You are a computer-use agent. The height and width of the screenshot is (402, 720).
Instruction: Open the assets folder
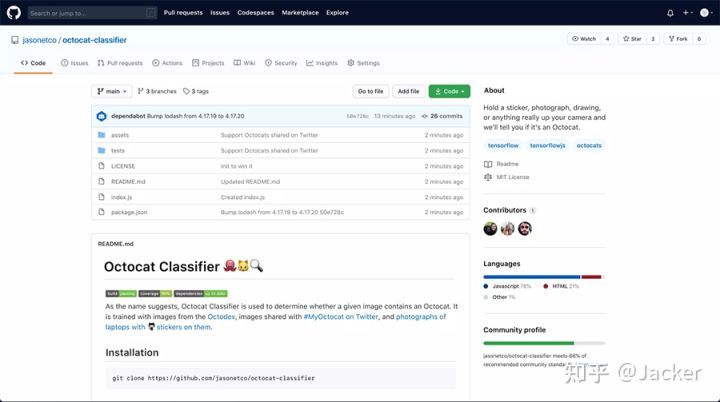click(x=120, y=135)
